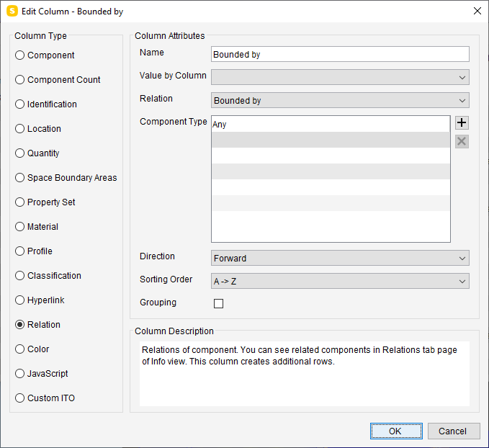Open the Sorting Order dropdown
This screenshot has width=489, height=448.
pos(340,281)
